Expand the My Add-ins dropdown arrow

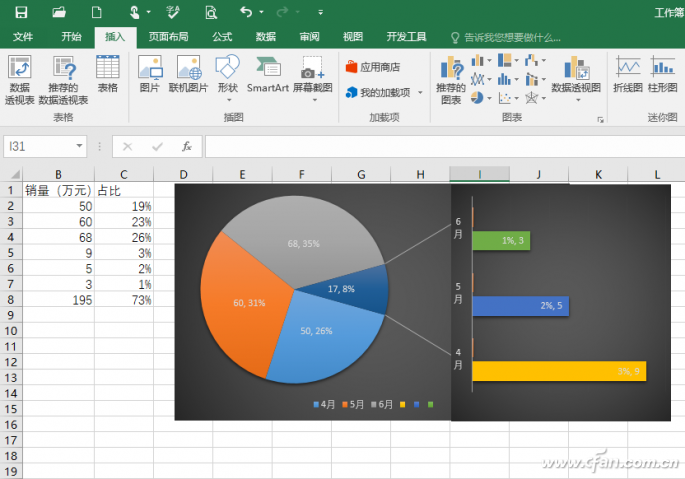point(420,92)
